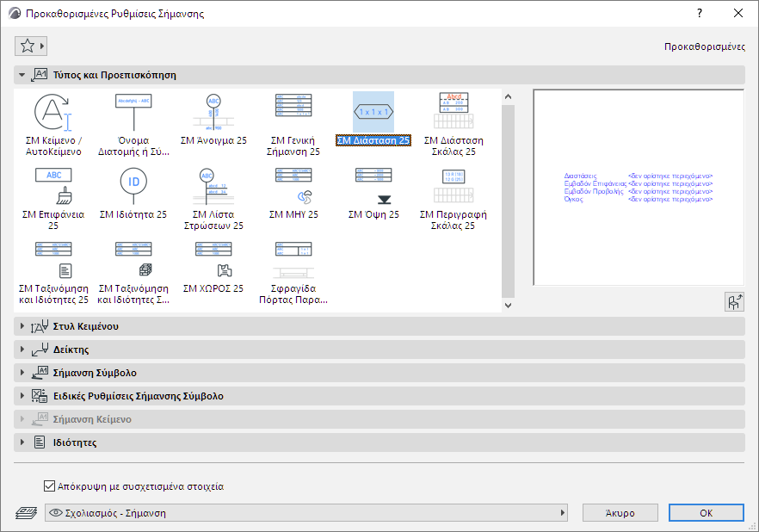This screenshot has height=532, width=759.
Task: Click the preview figure toggle icon below preview
Action: point(734,302)
